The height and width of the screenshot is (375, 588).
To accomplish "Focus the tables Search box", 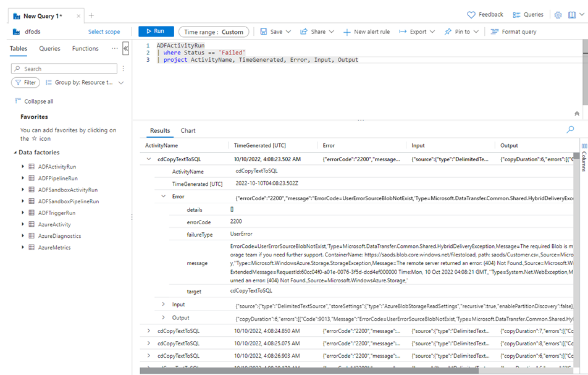I will coord(64,69).
